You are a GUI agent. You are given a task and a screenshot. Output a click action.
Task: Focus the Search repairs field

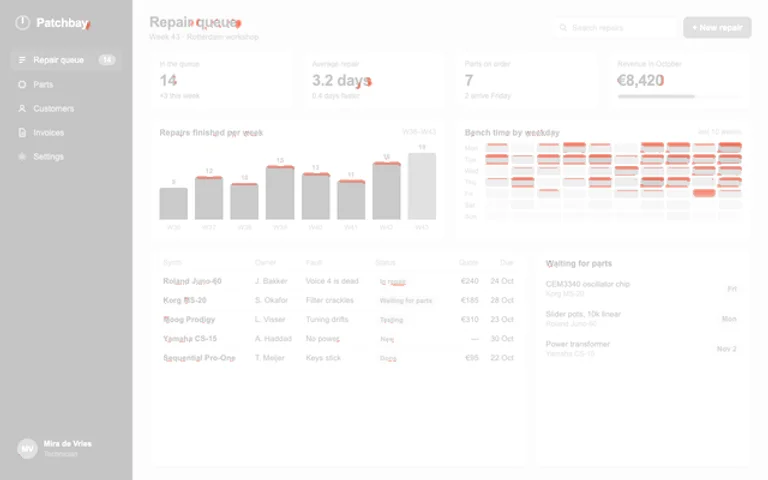[616, 27]
